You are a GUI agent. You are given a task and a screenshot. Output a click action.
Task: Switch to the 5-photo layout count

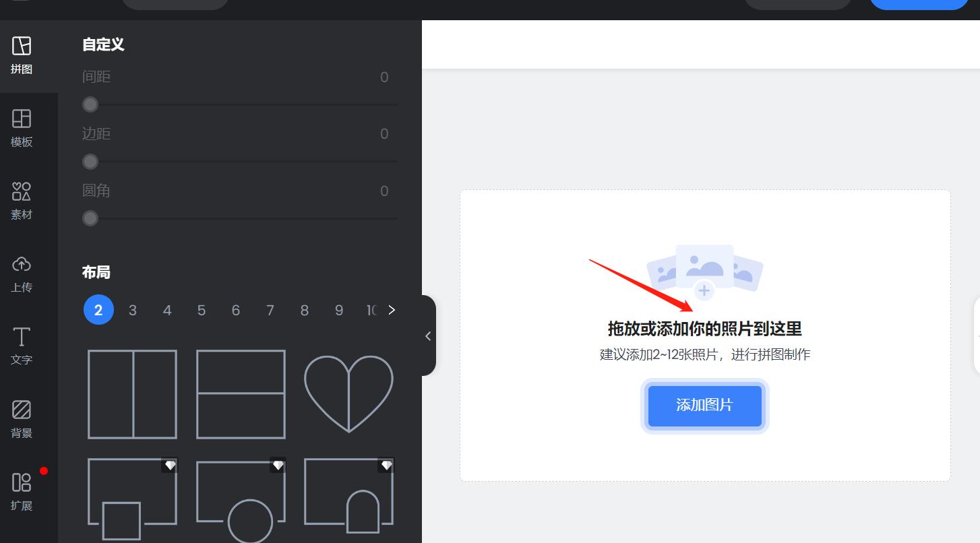[201, 310]
